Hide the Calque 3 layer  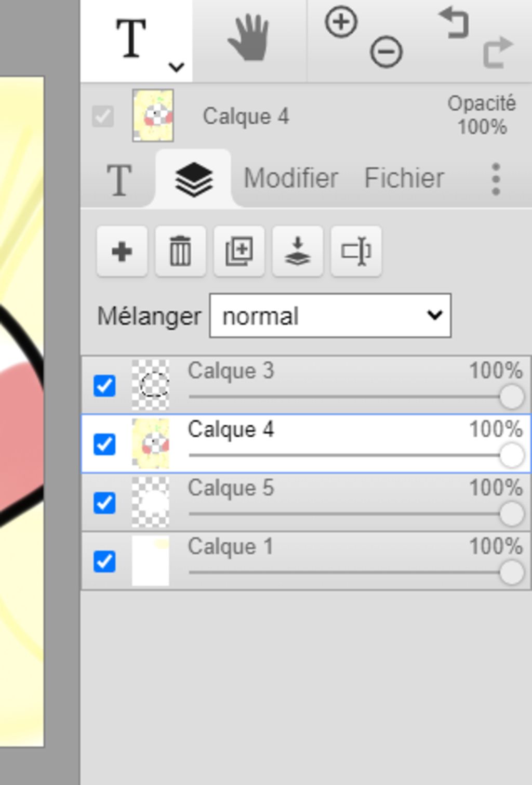104,386
